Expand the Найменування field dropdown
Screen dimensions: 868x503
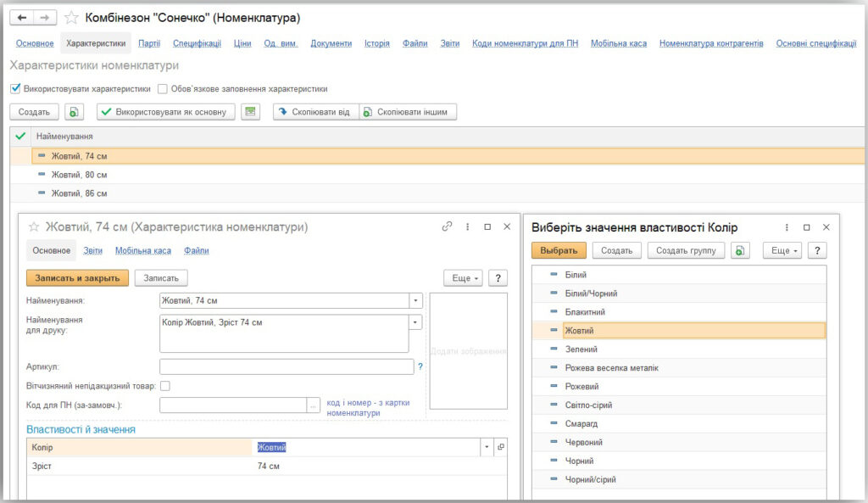415,300
